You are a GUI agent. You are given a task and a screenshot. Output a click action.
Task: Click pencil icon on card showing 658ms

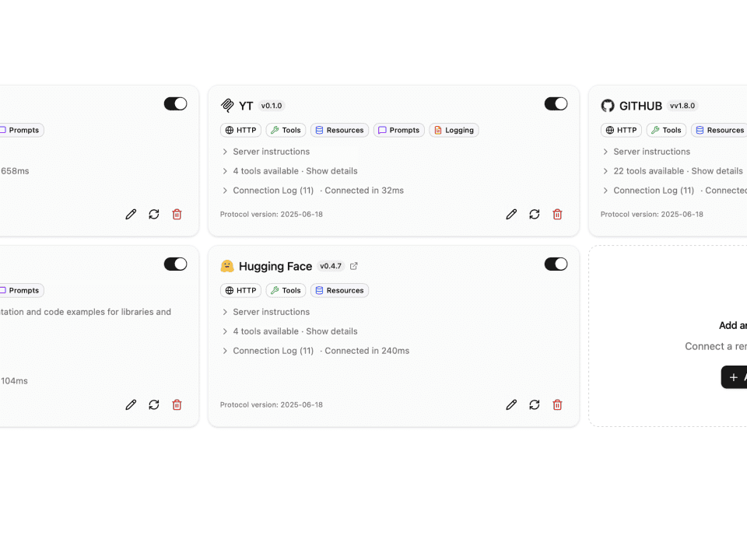coord(131,215)
